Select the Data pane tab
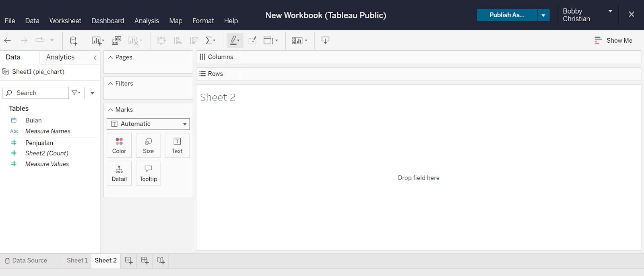 (x=13, y=57)
